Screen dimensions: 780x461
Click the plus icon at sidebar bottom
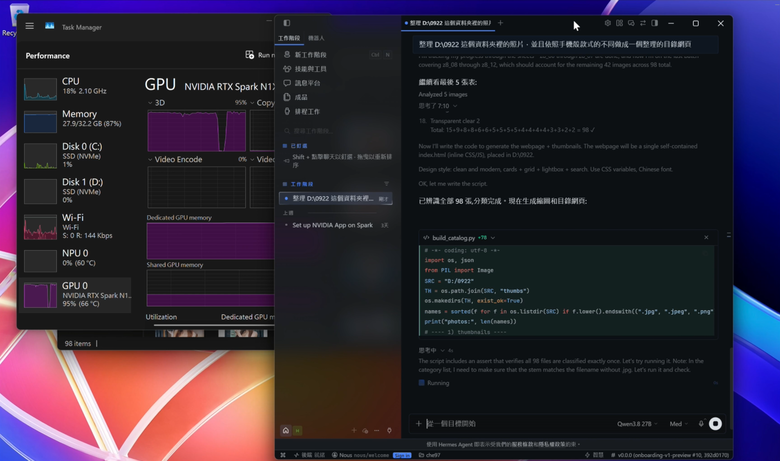tap(354, 431)
